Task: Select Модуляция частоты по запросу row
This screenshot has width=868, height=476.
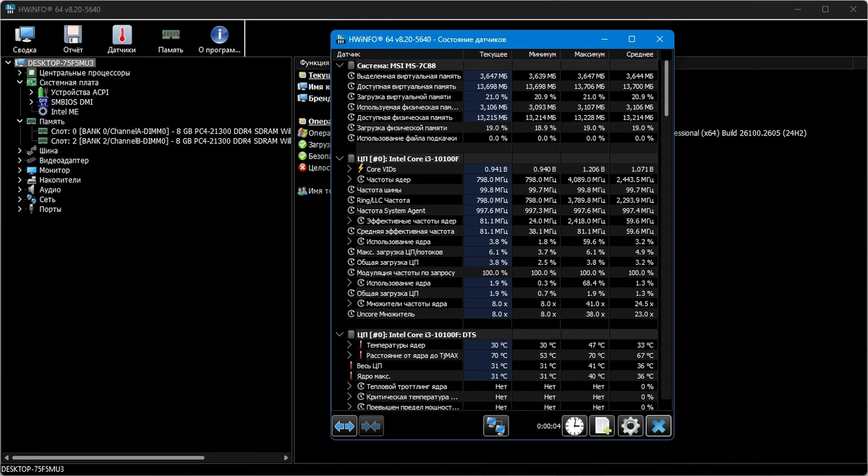Action: click(496, 273)
